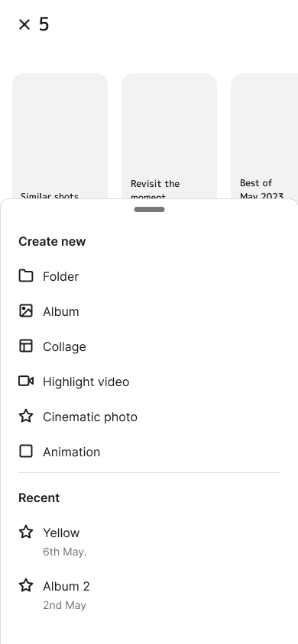Open recent album named Album 2

(149, 594)
